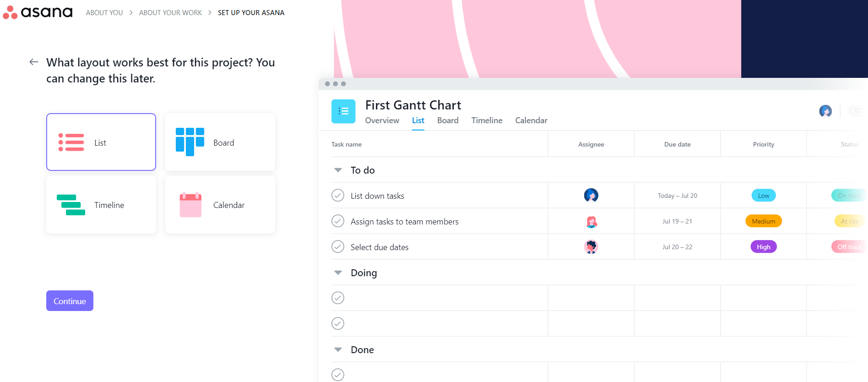Check off Assign tasks to team members
The image size is (868, 382).
click(x=338, y=221)
